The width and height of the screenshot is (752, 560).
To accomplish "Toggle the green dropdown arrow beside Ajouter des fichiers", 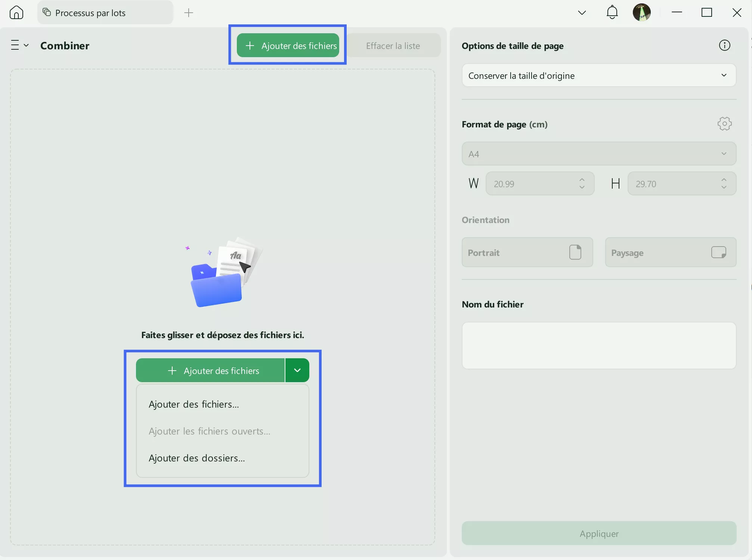I will [x=297, y=370].
